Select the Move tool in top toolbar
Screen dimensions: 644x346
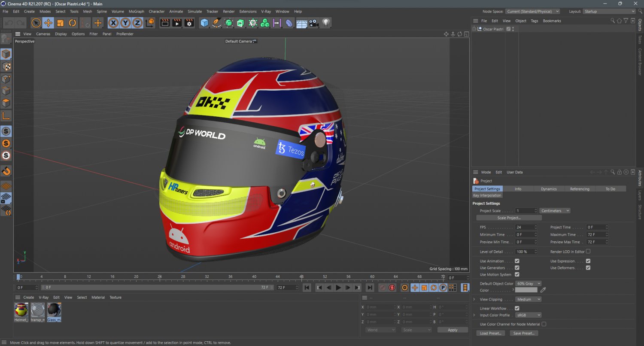click(x=48, y=23)
